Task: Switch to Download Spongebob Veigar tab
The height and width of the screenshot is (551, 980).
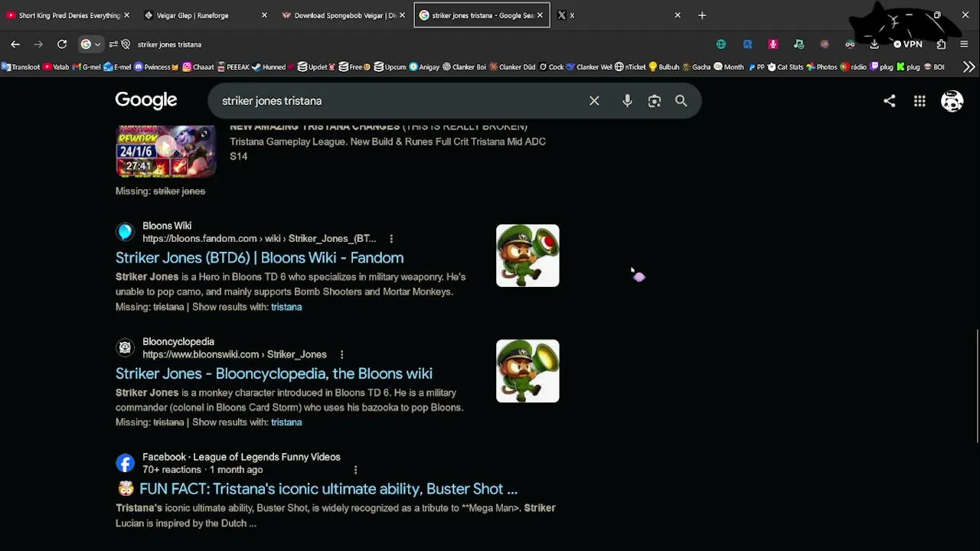Action: pos(345,15)
